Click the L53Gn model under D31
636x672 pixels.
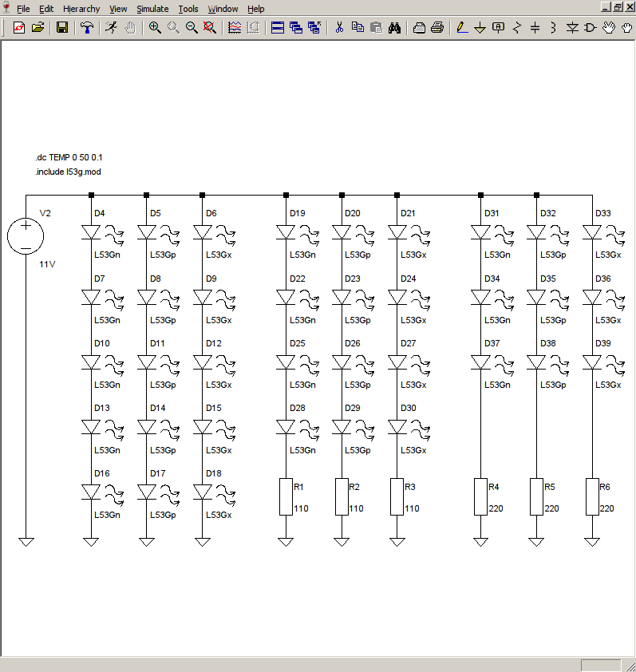pyautogui.click(x=497, y=255)
